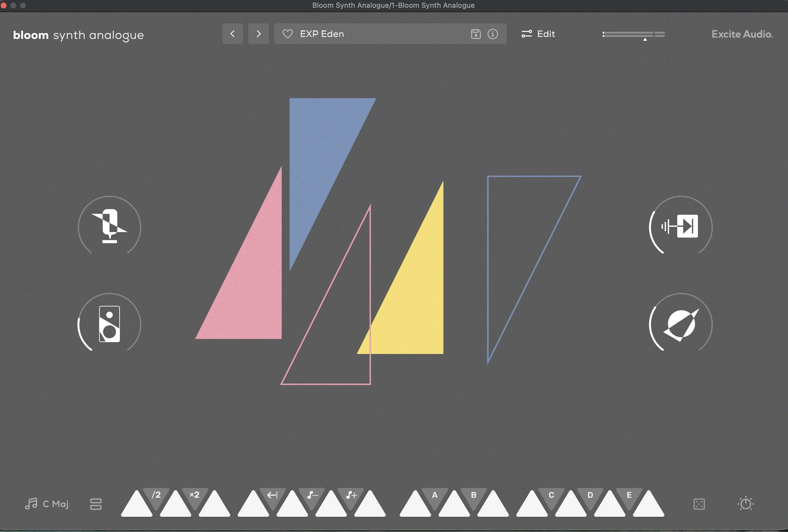Select the gate sequencer macro dial
Image resolution: width=788 pixels, height=532 pixels.
point(681,226)
